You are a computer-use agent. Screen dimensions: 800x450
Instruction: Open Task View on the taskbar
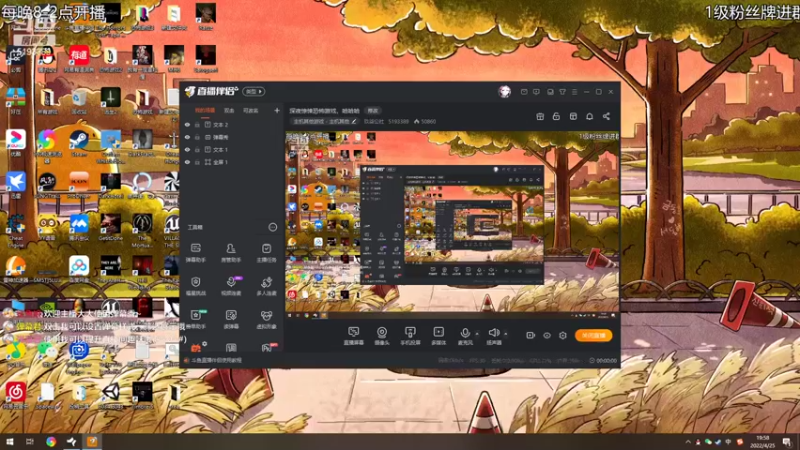click(30, 442)
